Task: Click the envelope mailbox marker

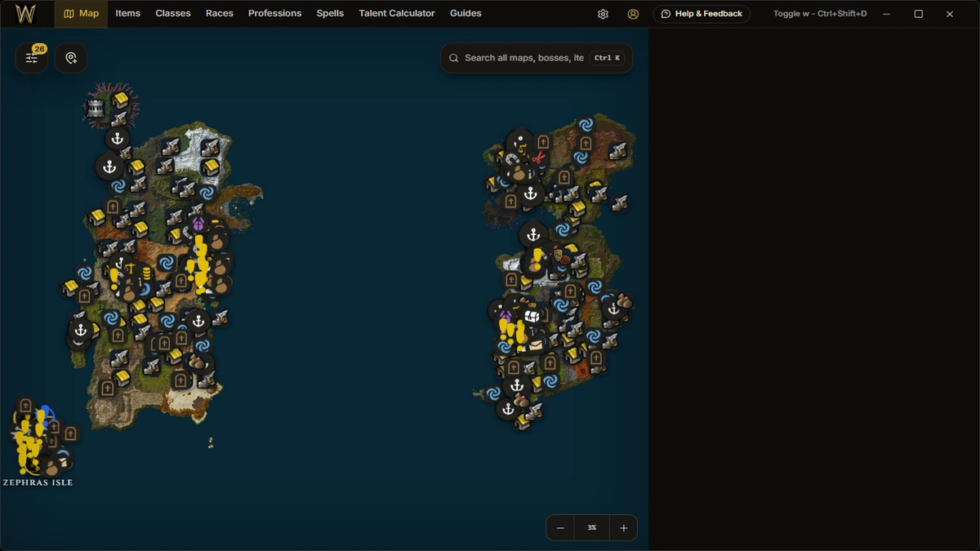Action: click(535, 344)
